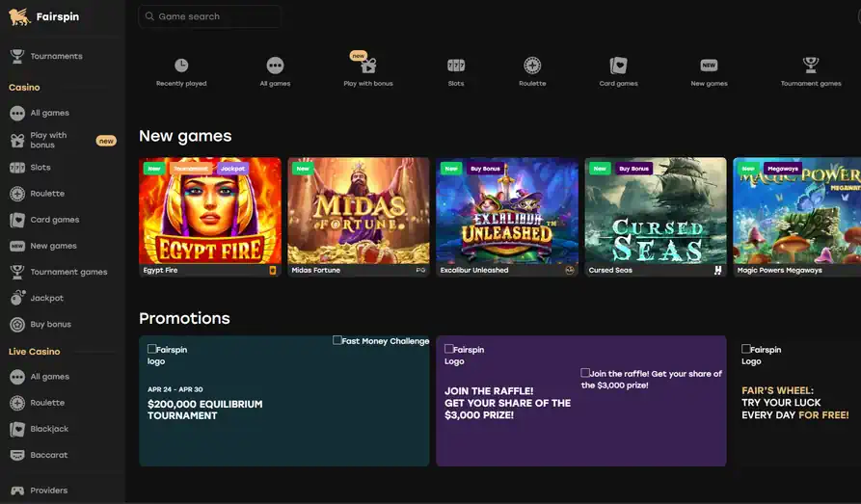
Task: Select Baccarat in Live Casino section
Action: click(x=48, y=455)
